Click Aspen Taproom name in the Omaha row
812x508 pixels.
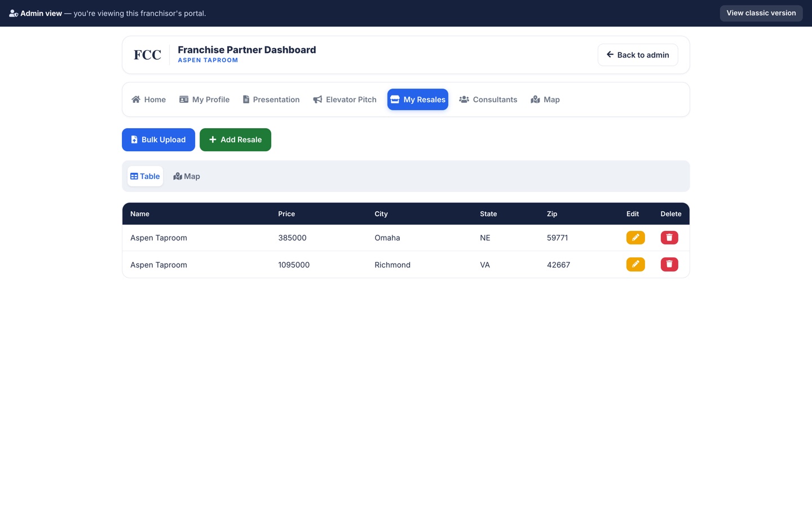pos(158,238)
